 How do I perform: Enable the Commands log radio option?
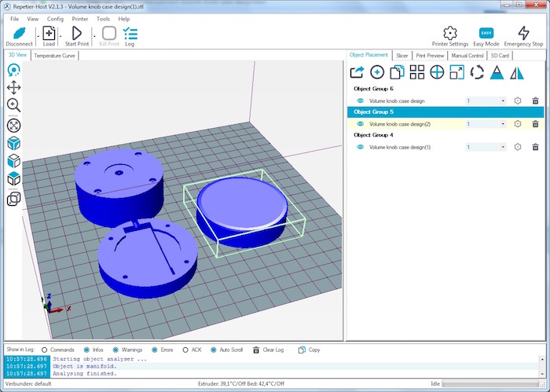(x=44, y=350)
